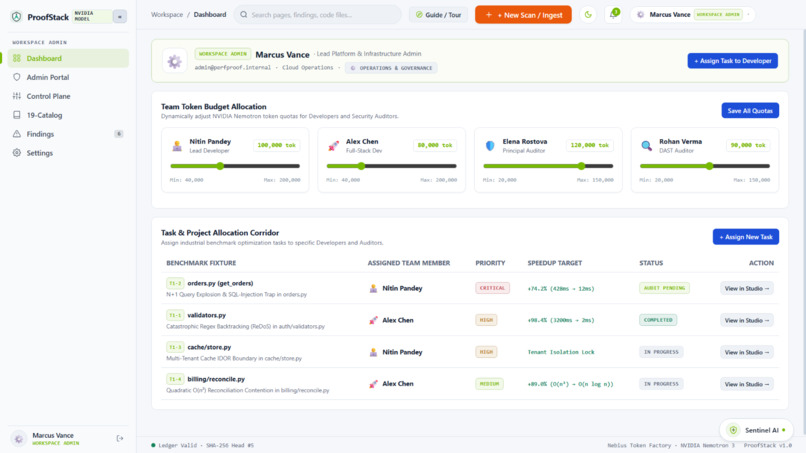Click Marcus Vance avatar in sidebar footer

click(x=19, y=439)
